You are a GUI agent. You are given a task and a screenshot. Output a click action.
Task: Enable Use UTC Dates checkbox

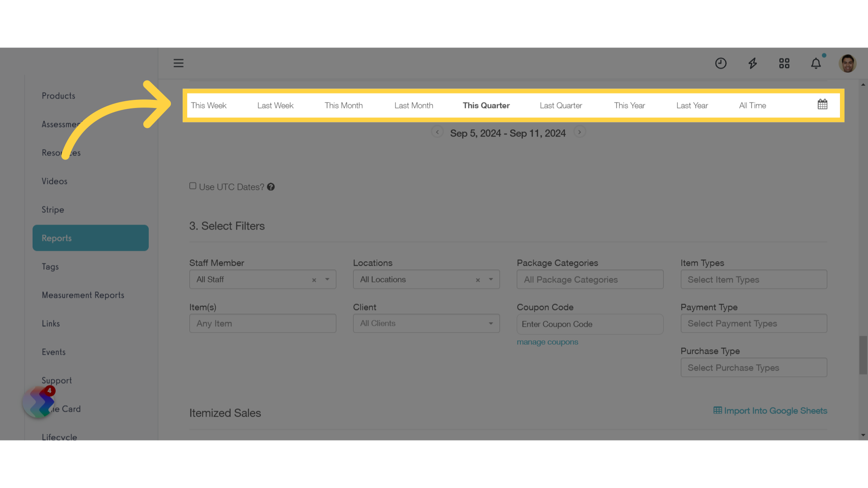click(193, 186)
